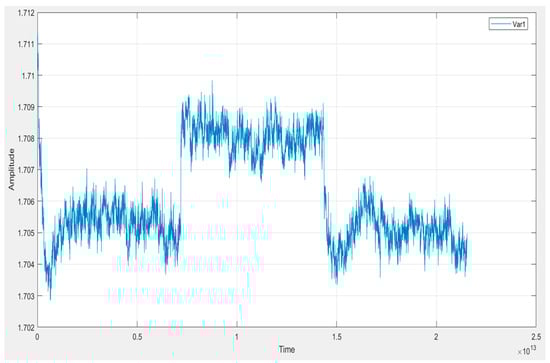Select the 1.703 y-axis tick label

26,296
